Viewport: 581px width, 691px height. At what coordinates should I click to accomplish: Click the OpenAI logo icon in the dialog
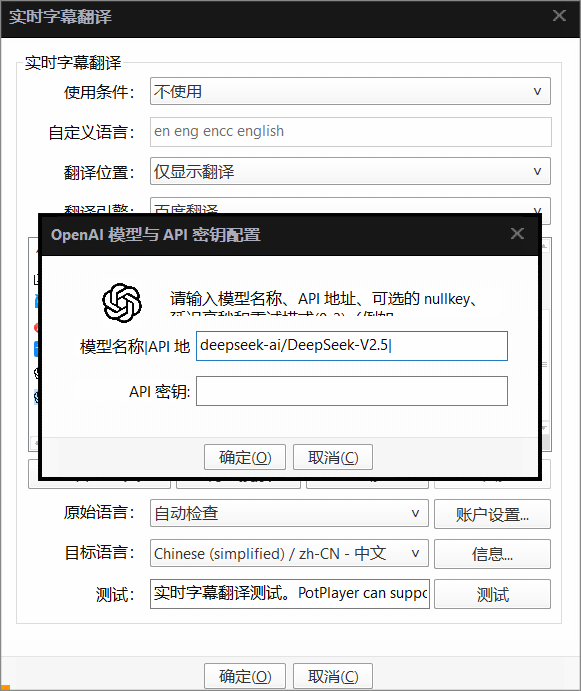(122, 303)
